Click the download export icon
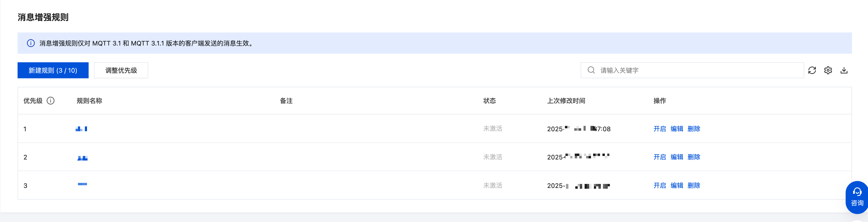Viewport: 868px width, 222px height. 844,71
